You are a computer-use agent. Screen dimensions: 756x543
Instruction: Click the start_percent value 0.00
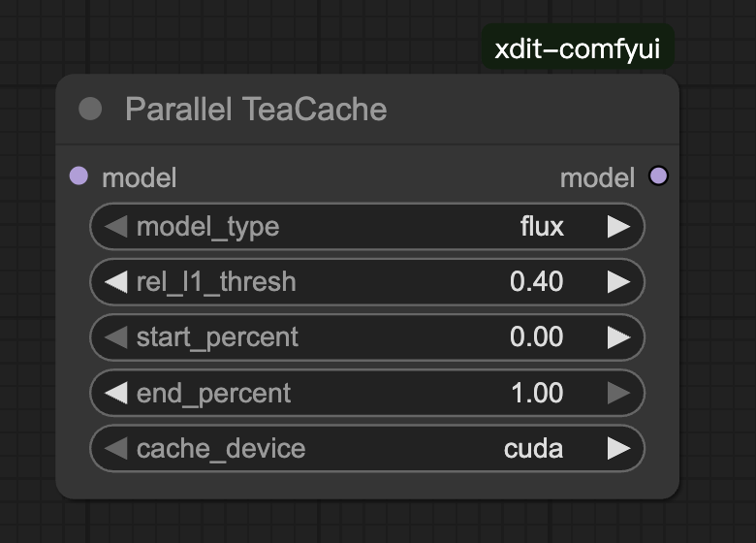tap(536, 337)
